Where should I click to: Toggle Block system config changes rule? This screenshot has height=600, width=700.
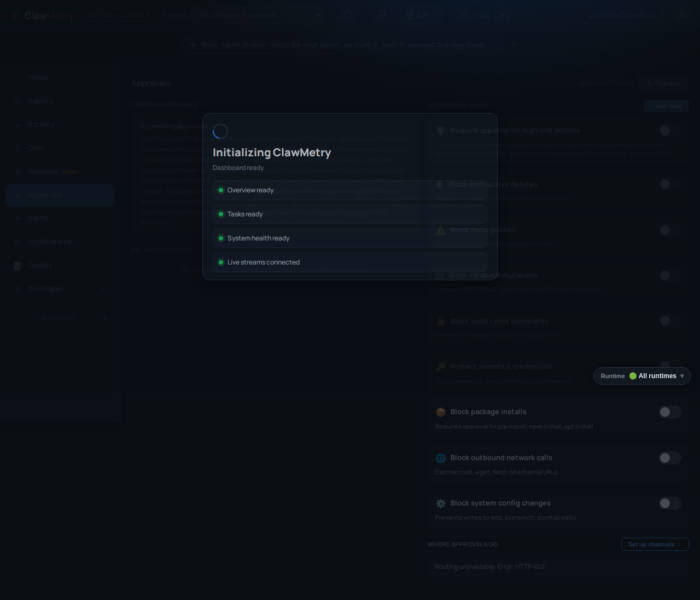pyautogui.click(x=670, y=503)
